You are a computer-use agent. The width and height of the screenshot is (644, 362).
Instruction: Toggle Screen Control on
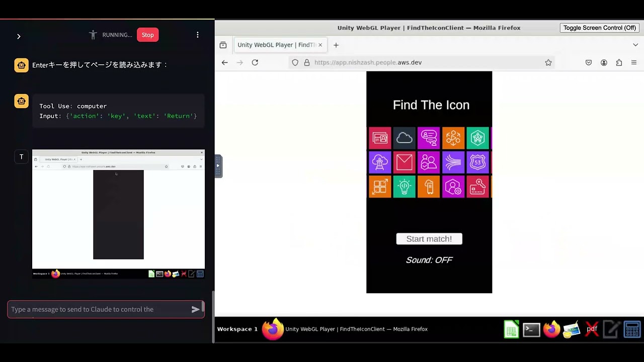599,28
